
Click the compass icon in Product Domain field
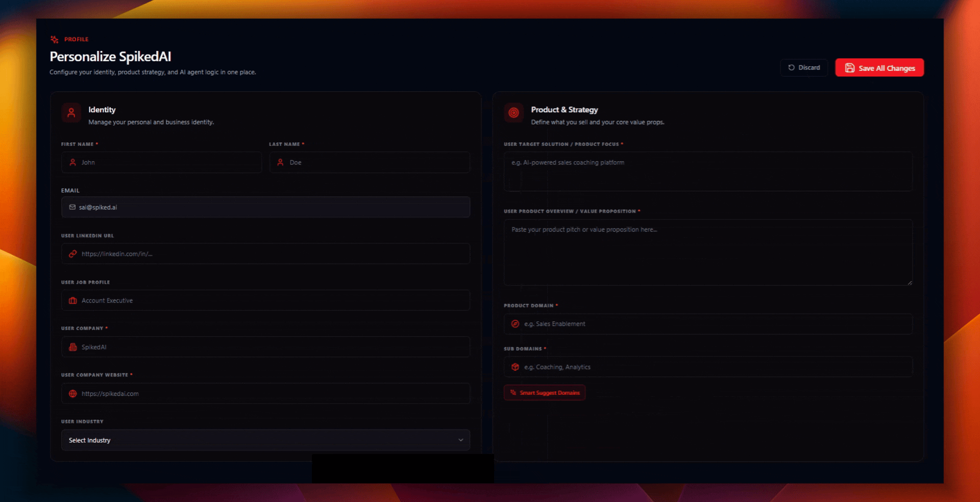(x=516, y=324)
